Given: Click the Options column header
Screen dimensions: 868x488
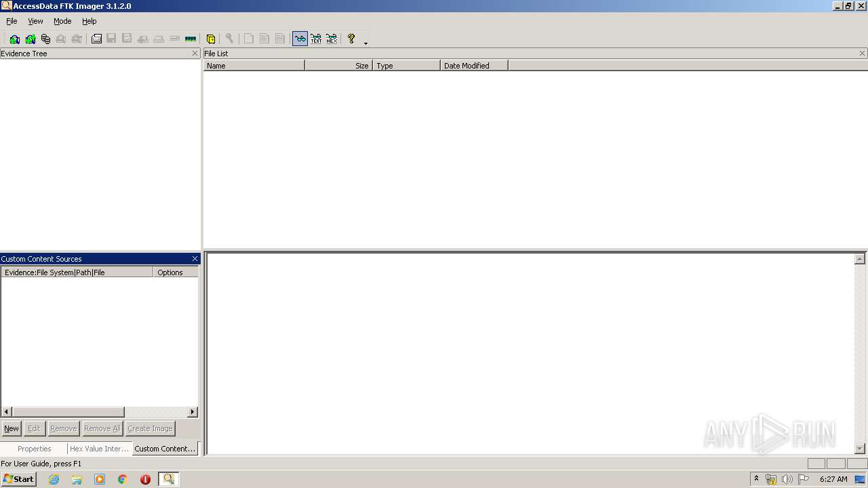Looking at the screenshot, I should (x=176, y=272).
